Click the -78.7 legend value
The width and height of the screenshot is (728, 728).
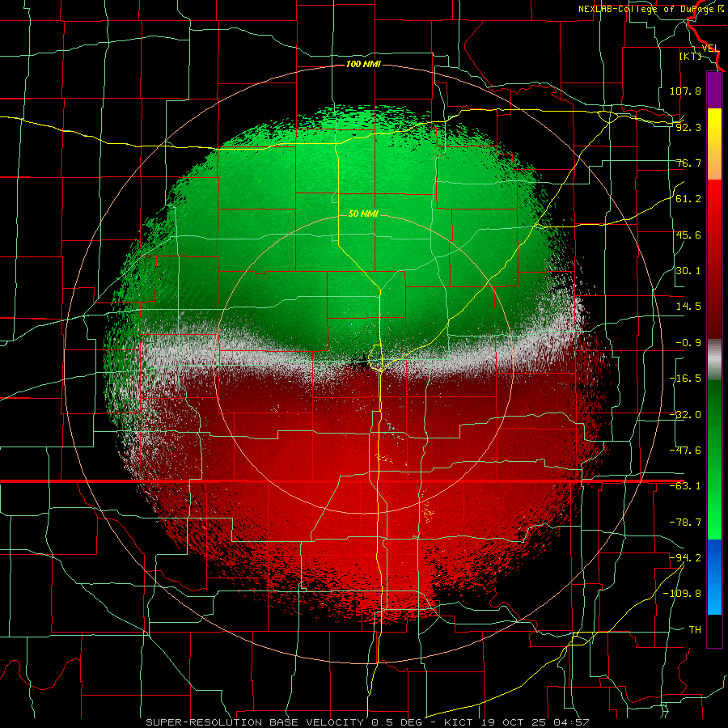point(685,523)
